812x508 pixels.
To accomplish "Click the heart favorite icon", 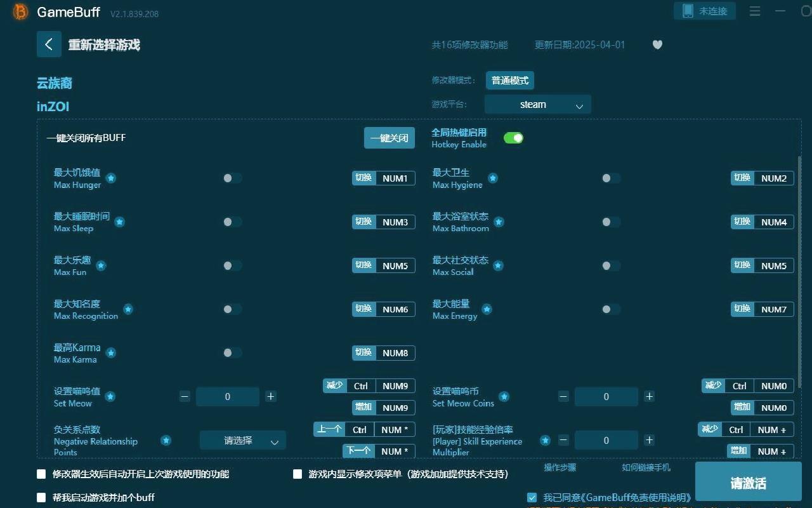I will point(657,44).
